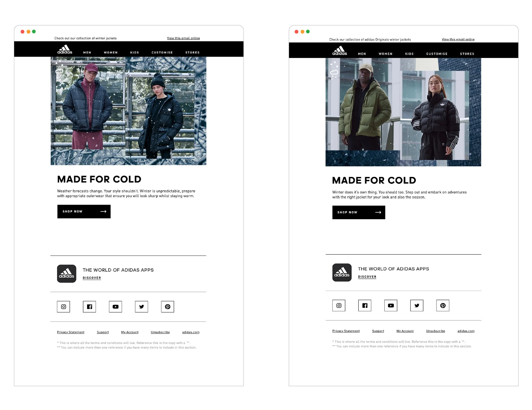Select CUSTOMISE in right email navbar
Image resolution: width=532 pixels, height=410 pixels.
[437, 54]
